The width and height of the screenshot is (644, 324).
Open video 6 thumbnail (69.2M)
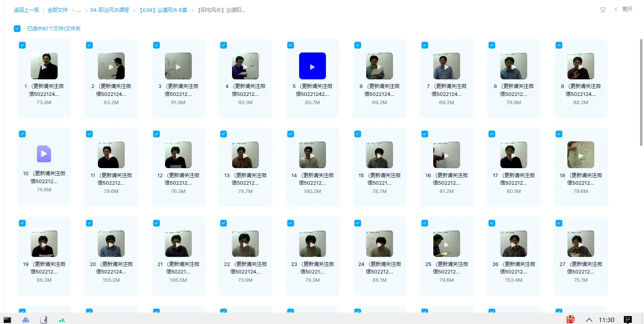(380, 66)
